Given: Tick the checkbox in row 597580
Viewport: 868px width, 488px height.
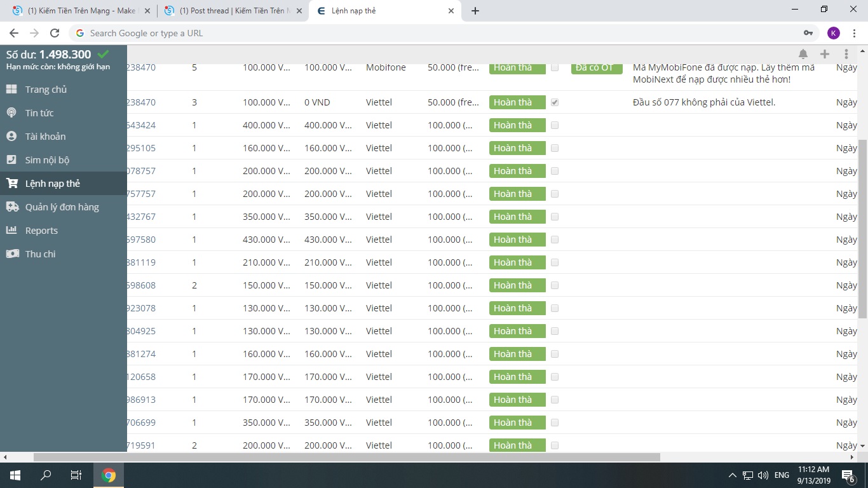Looking at the screenshot, I should coord(555,240).
